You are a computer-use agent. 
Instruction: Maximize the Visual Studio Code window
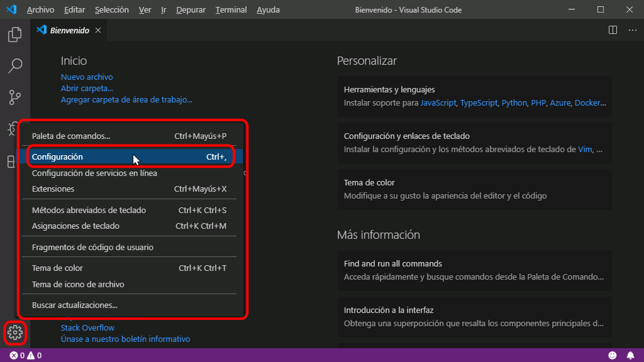pyautogui.click(x=601, y=9)
